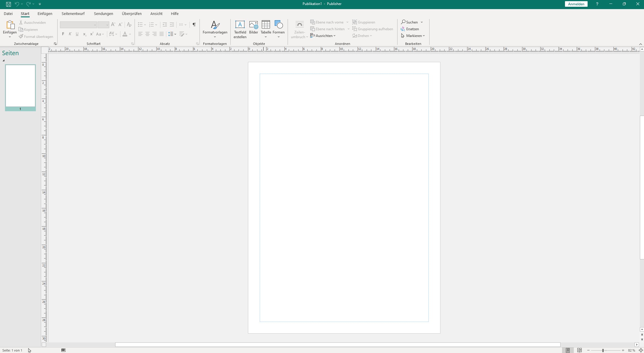Click the save icon in title bar
Screen dimensions: 644x353
click(x=9, y=4)
